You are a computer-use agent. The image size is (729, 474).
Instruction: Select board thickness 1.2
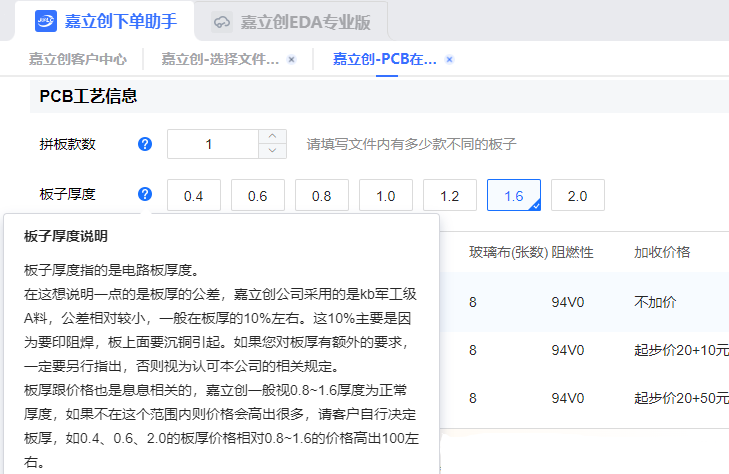[450, 195]
